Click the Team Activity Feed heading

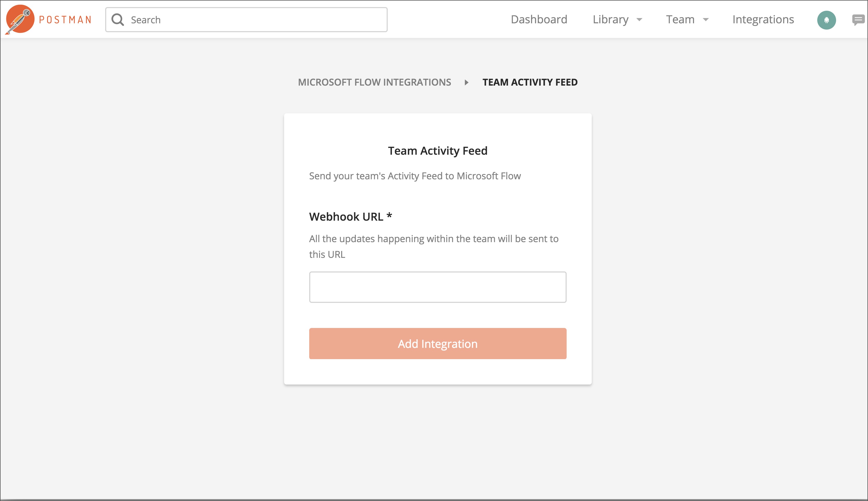click(x=437, y=151)
